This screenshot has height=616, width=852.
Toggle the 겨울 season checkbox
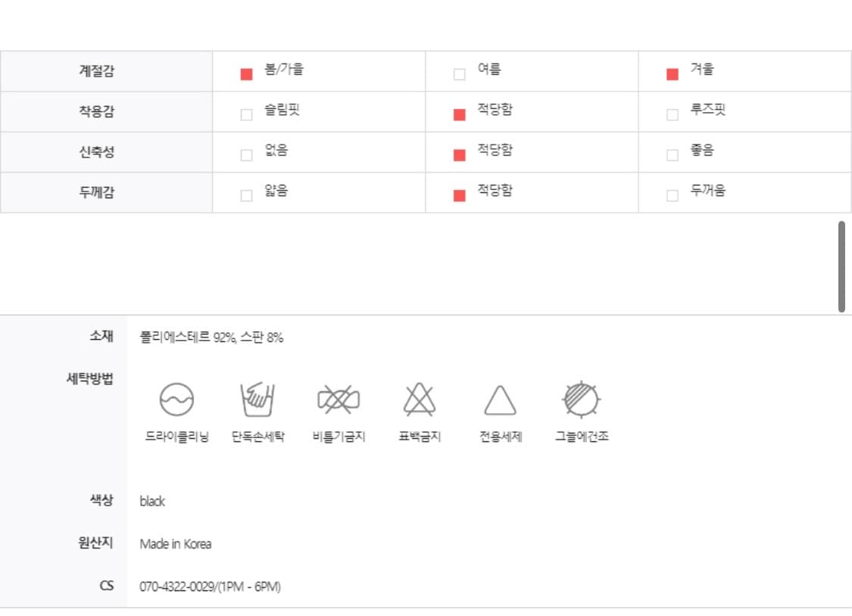[672, 74]
